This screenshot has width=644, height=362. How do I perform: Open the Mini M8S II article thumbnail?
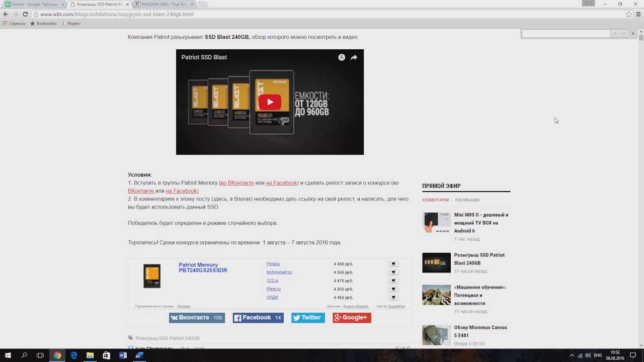point(436,222)
